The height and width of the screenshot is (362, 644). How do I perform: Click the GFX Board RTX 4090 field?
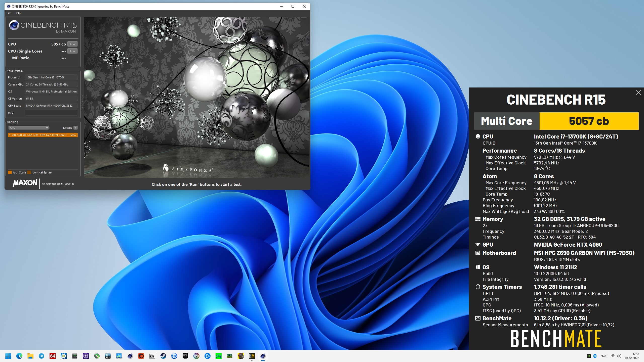(x=51, y=106)
